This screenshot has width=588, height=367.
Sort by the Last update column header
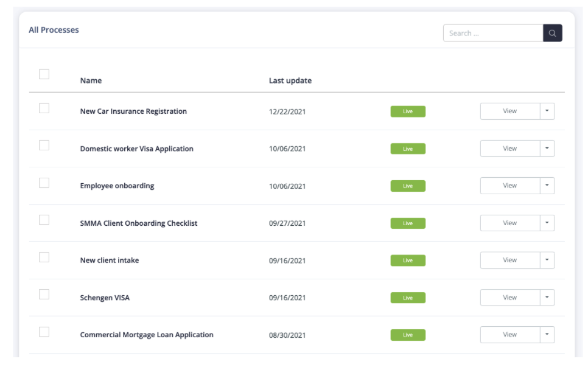290,80
